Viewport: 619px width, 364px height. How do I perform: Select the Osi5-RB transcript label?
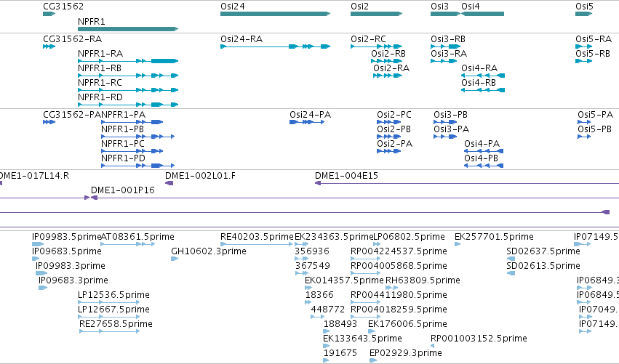pyautogui.click(x=593, y=54)
